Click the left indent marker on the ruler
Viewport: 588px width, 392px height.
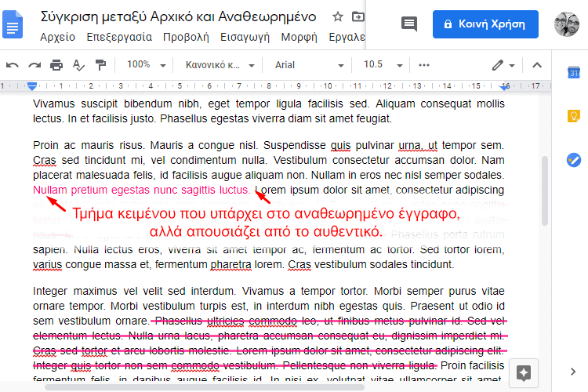pyautogui.click(x=32, y=86)
